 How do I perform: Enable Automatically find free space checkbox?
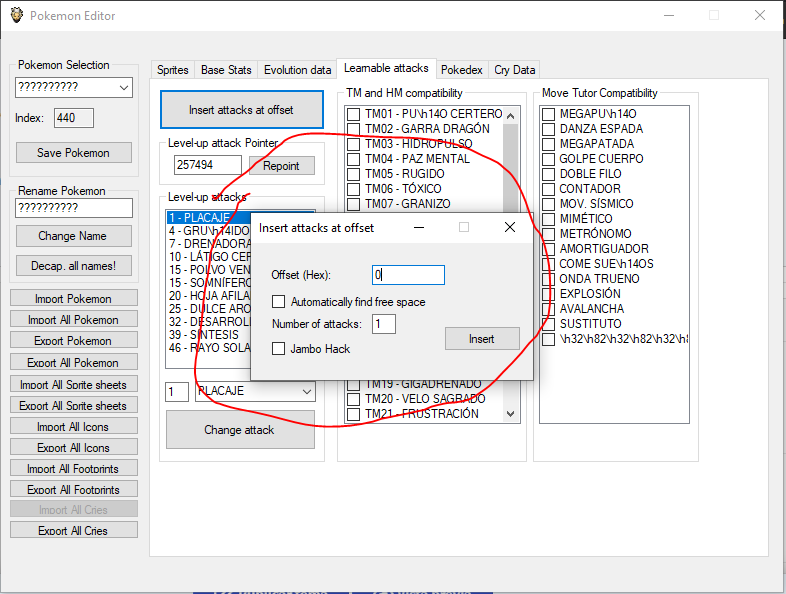tap(280, 302)
